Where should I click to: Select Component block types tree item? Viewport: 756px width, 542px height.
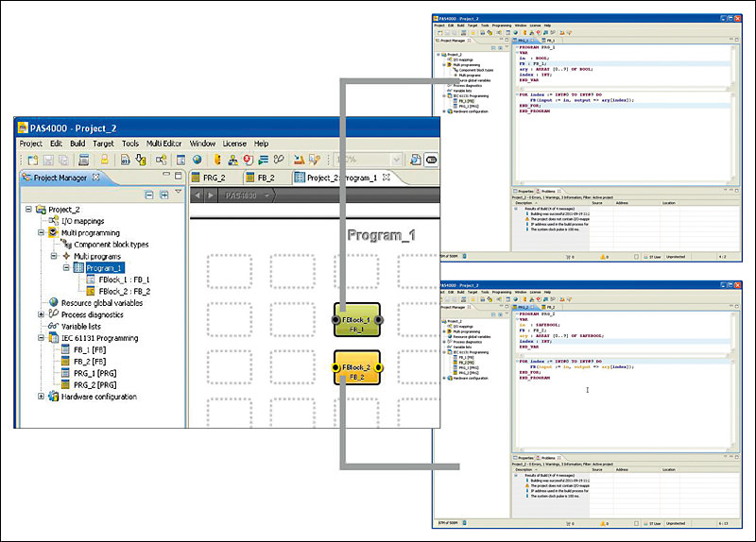(x=112, y=245)
